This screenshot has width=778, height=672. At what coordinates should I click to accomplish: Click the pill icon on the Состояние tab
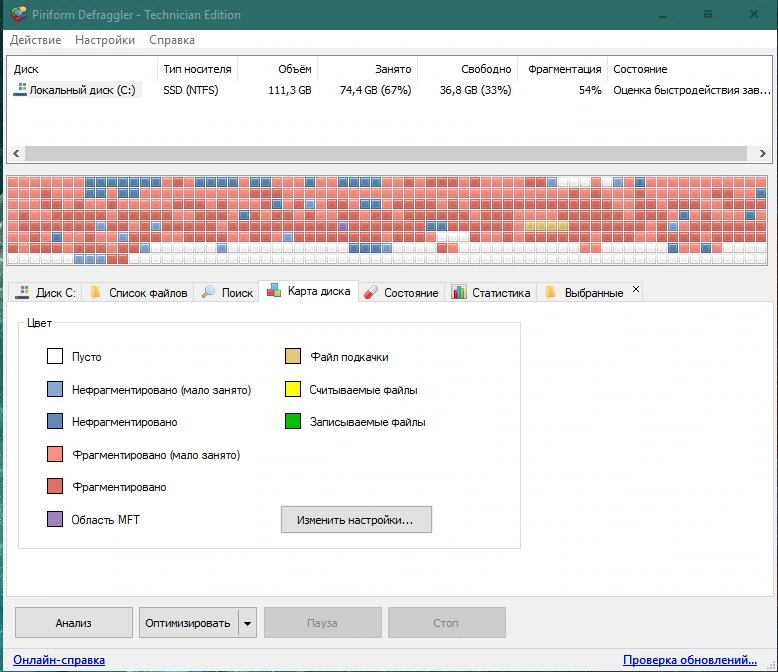(371, 292)
